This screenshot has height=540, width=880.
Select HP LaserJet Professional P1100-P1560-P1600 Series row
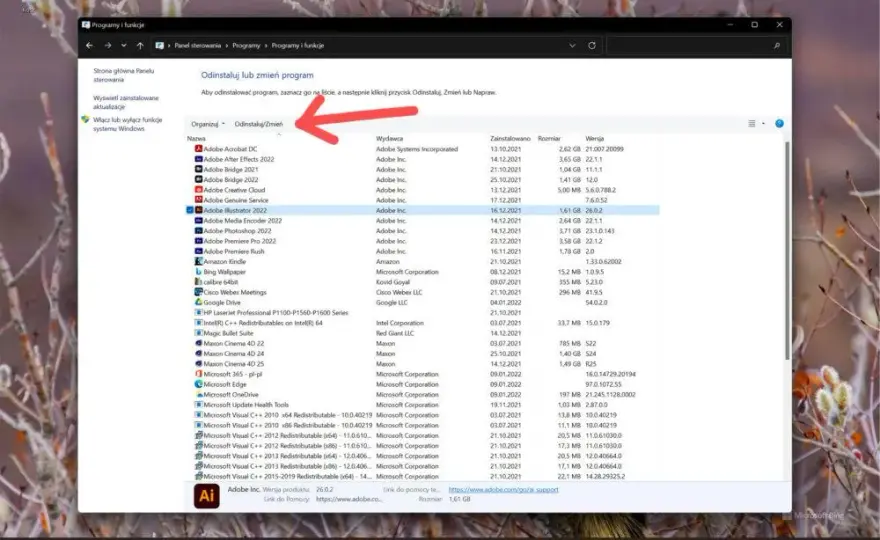point(423,313)
